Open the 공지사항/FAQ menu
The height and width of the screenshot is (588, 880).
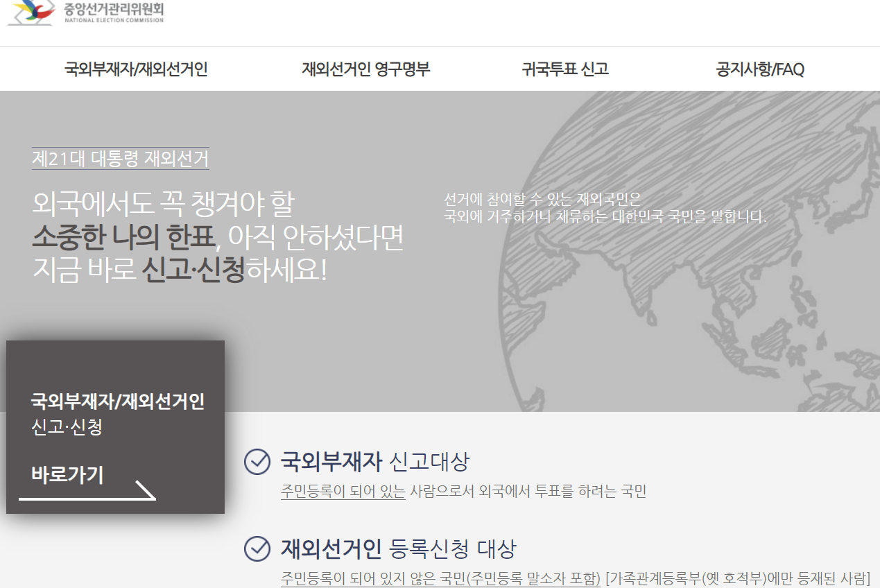click(760, 69)
